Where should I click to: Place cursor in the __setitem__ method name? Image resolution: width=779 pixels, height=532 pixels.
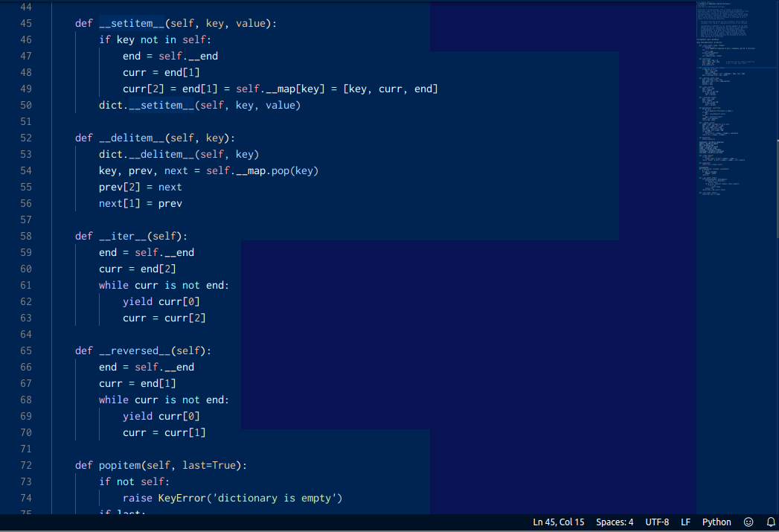[x=132, y=23]
